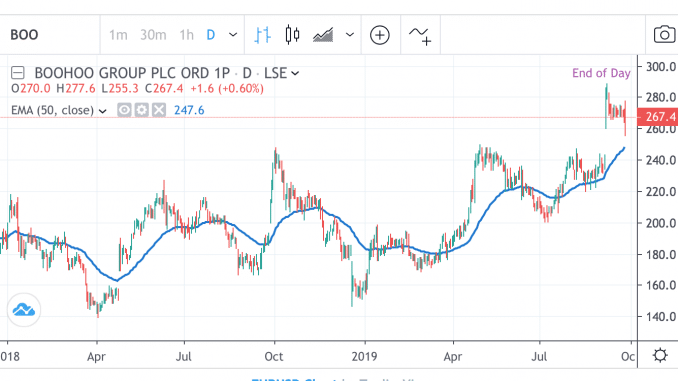Open the LSE exchange dropdown arrow
The image size is (678, 381).
295,73
